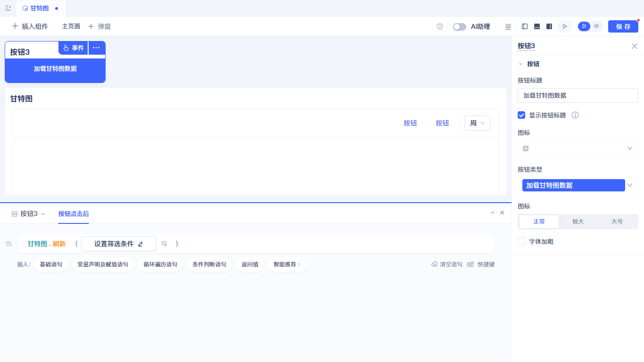Toggle the left sidebar panel icon
Viewport: 644px width, 362px height.
(x=525, y=26)
